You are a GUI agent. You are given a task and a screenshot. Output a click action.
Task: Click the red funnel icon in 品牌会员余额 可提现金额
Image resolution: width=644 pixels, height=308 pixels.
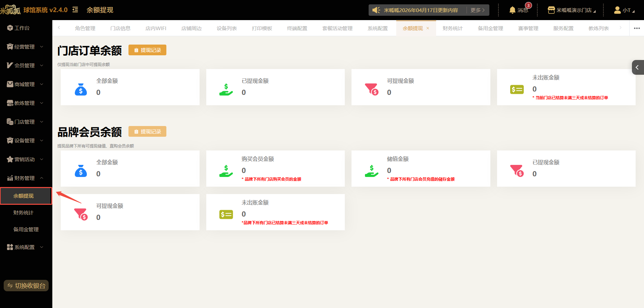[x=81, y=214]
